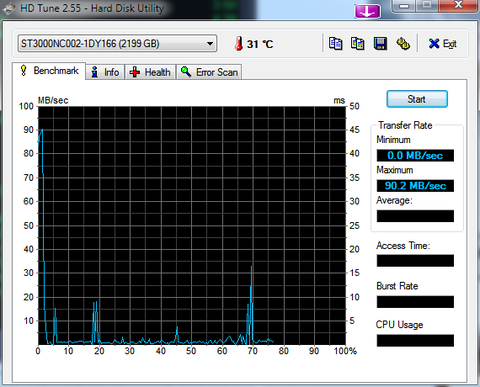The height and width of the screenshot is (387, 480).
Task: Click the empty Average value field
Action: pos(415,216)
